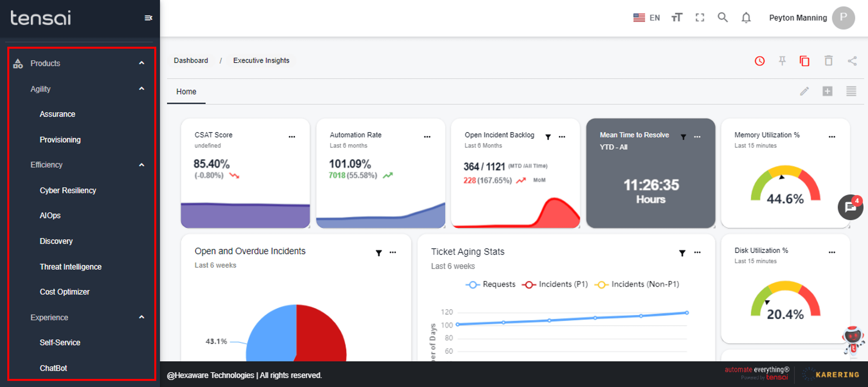This screenshot has width=868, height=387.
Task: Filter the Open Incident Backlog card
Action: [x=548, y=137]
